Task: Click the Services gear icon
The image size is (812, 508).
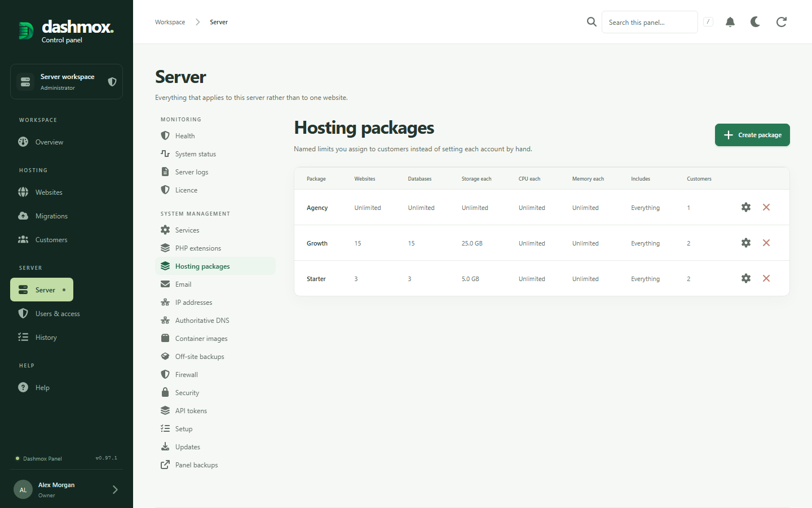Action: point(165,230)
